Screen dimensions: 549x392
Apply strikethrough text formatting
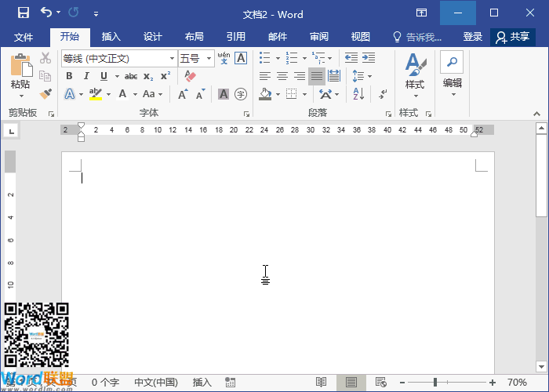[131, 76]
